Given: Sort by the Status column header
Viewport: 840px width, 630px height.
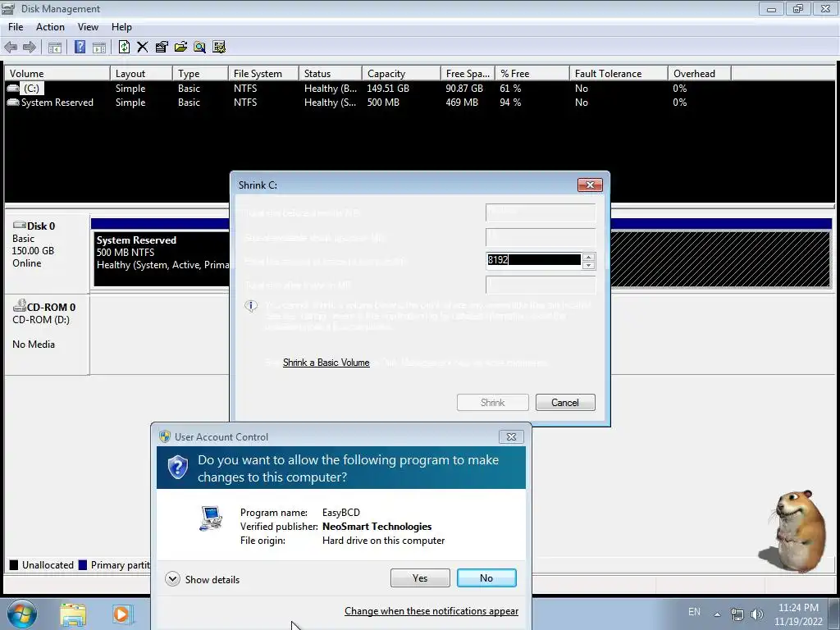Looking at the screenshot, I should [x=330, y=73].
